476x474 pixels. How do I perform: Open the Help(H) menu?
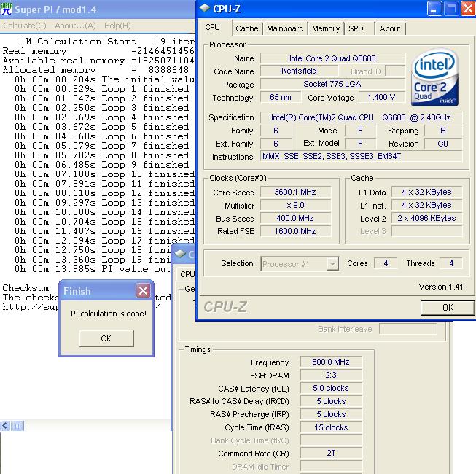[x=117, y=26]
